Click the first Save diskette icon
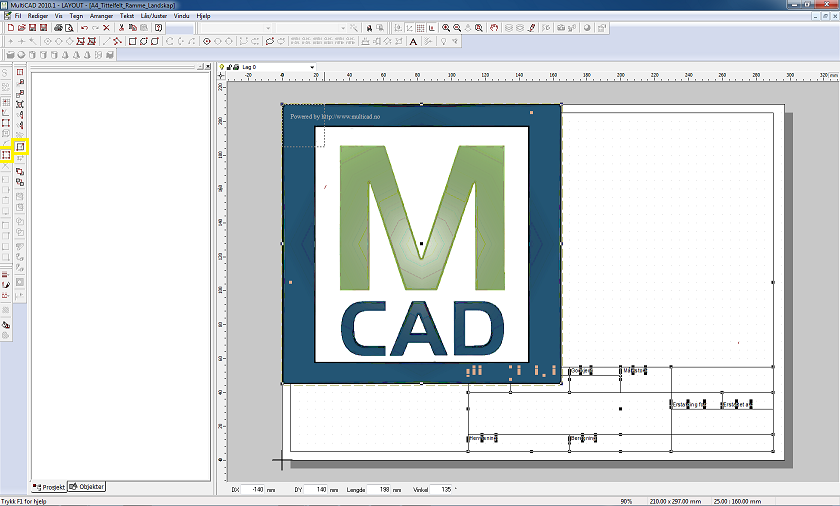 click(x=33, y=28)
